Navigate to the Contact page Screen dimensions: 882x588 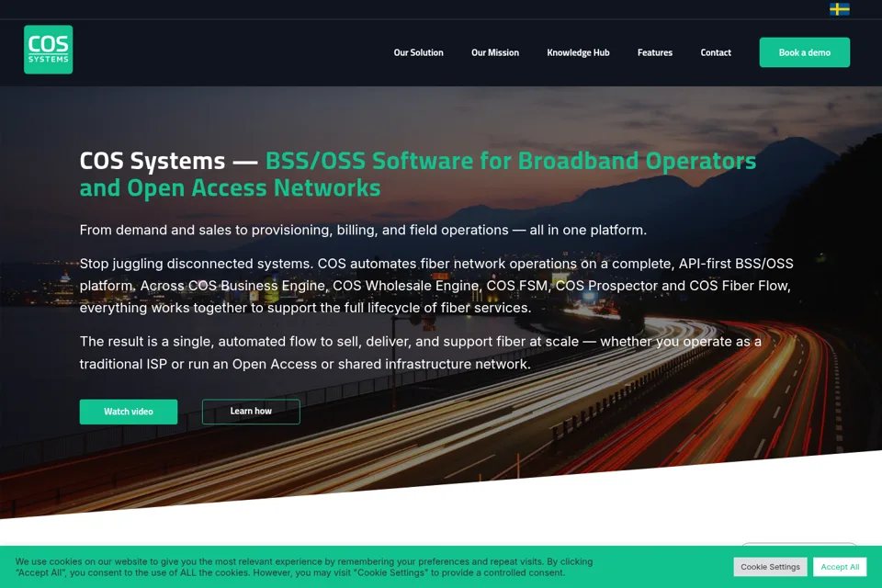coord(716,52)
